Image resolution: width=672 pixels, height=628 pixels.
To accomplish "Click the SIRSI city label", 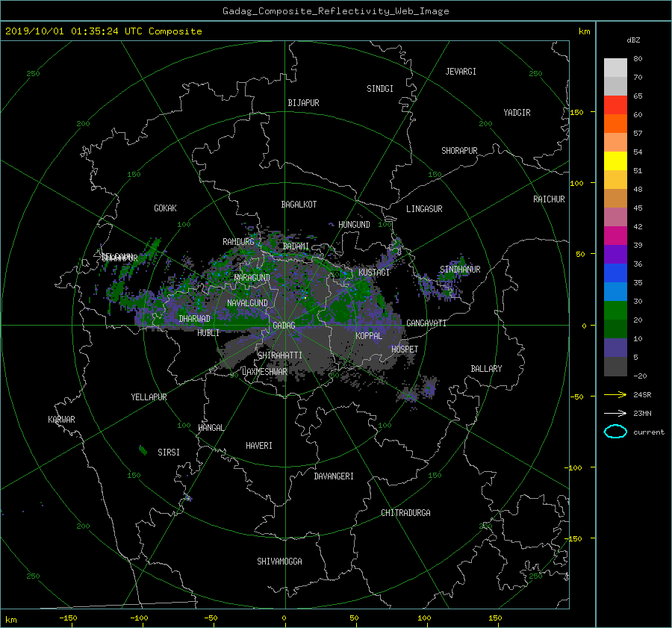I will (x=169, y=453).
